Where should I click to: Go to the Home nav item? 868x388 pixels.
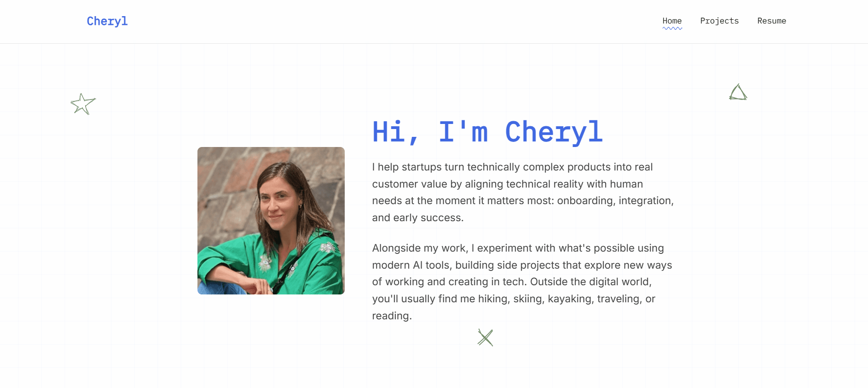point(672,21)
